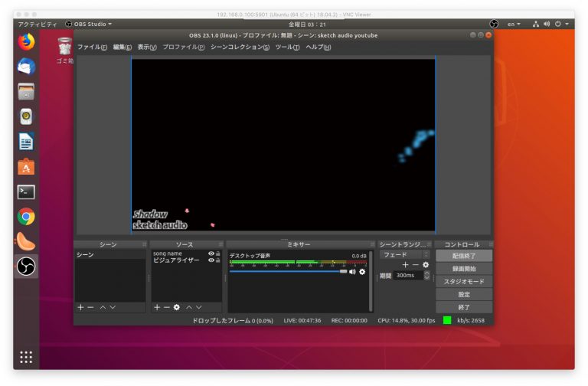Click the OBS preview canvas
The width and height of the screenshot is (588, 386).
coord(283,145)
